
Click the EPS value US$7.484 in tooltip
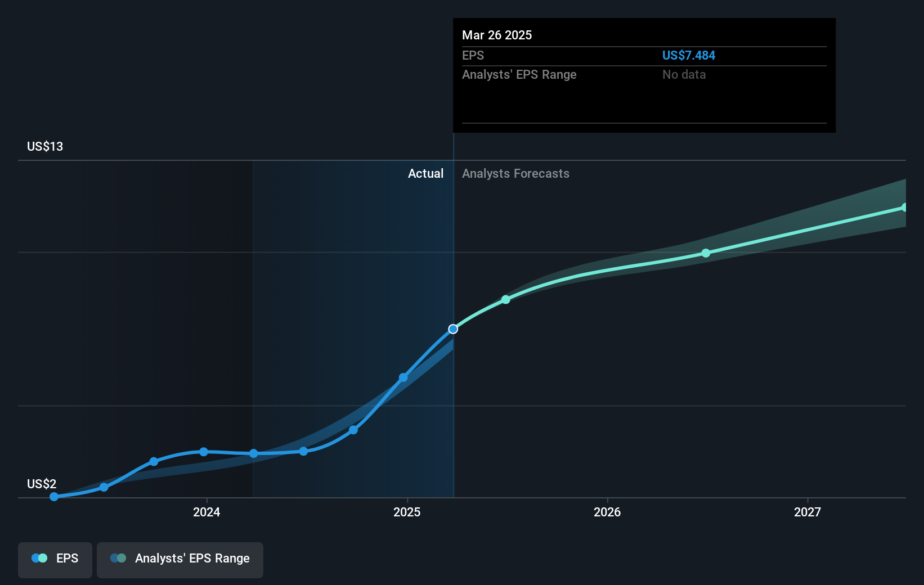click(688, 55)
